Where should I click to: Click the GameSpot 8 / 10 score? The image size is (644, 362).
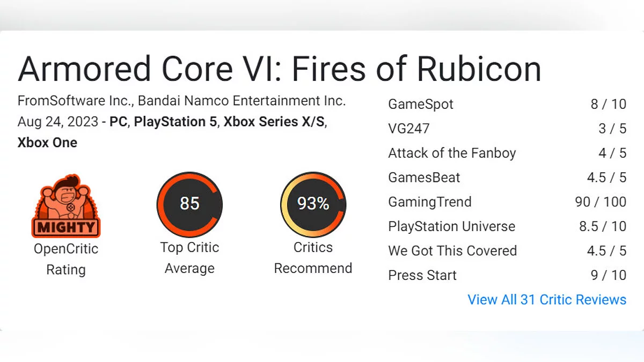[608, 104]
